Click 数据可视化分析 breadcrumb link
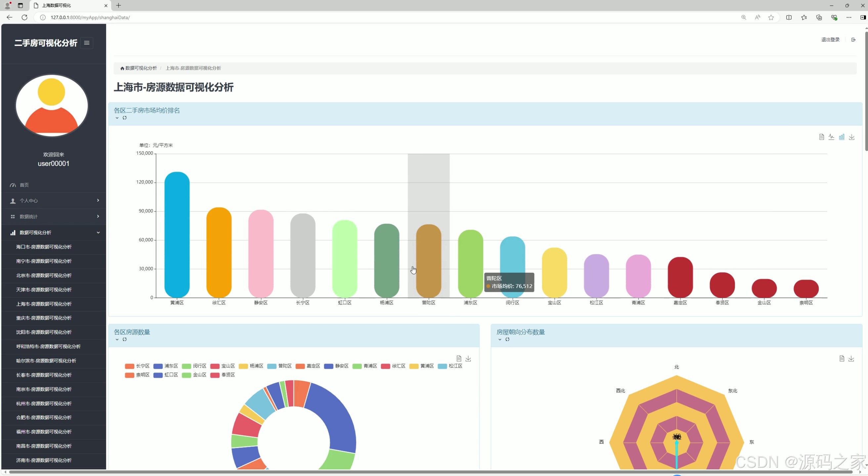Image resolution: width=868 pixels, height=476 pixels. 141,68
